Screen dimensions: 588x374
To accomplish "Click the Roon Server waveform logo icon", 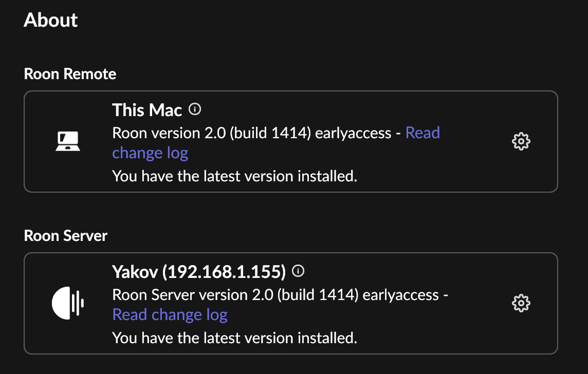I will (x=68, y=303).
